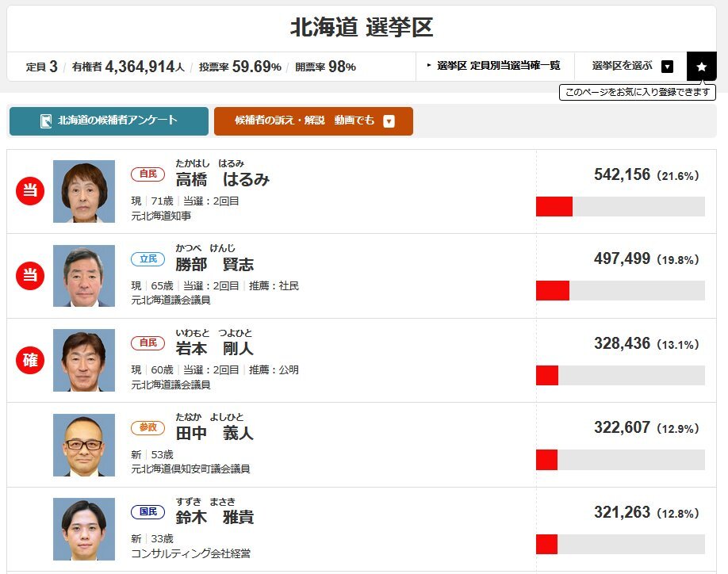Image resolution: width=728 pixels, height=574 pixels.
Task: Open 田中義人 candidate name
Action: click(214, 433)
